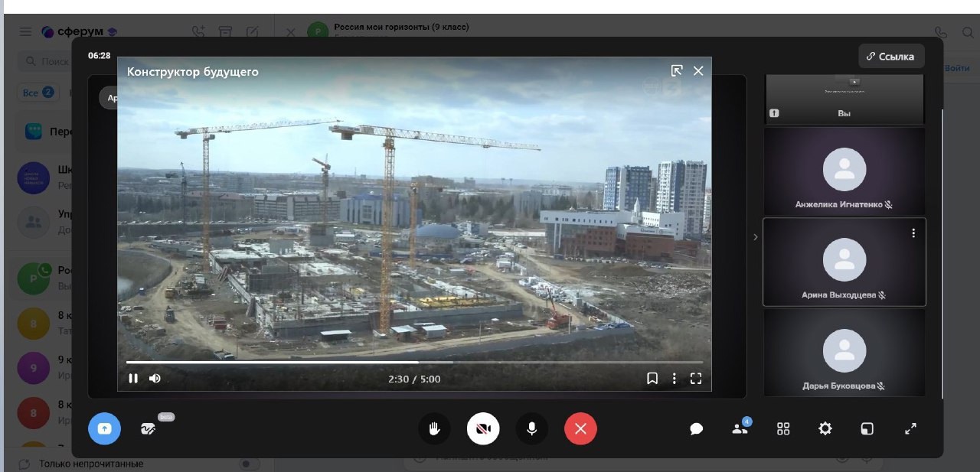Show the participants list
Viewport: 980px width, 472px height.
(x=740, y=428)
